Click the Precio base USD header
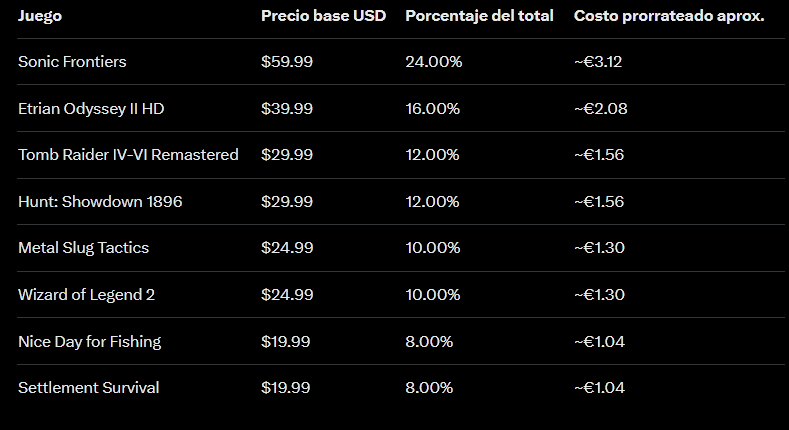The height and width of the screenshot is (430, 789). point(323,17)
